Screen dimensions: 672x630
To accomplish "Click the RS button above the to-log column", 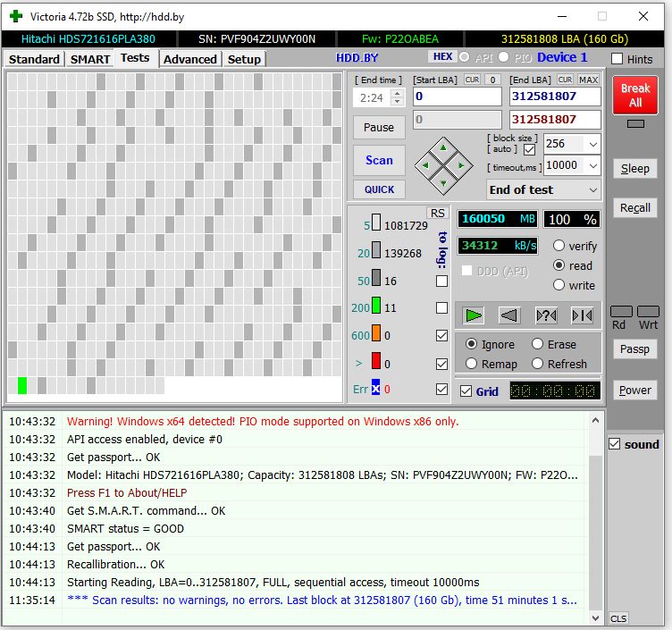I will coord(438,213).
